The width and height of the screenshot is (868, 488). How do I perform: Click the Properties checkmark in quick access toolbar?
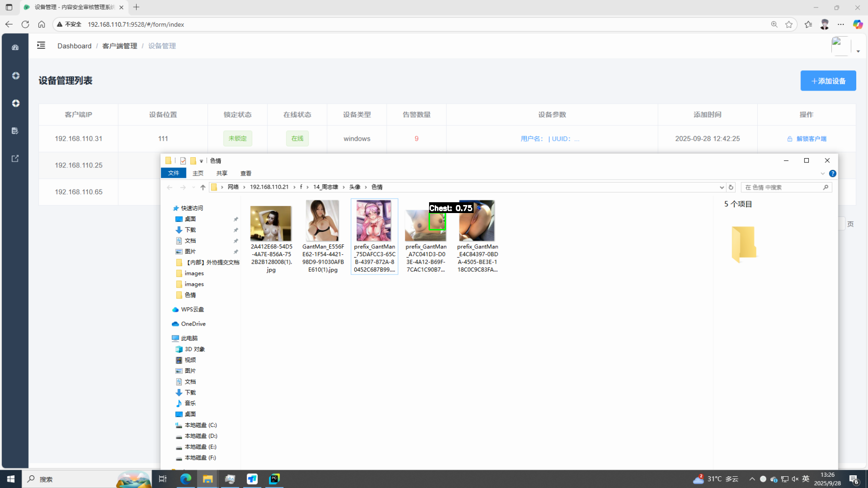point(183,161)
